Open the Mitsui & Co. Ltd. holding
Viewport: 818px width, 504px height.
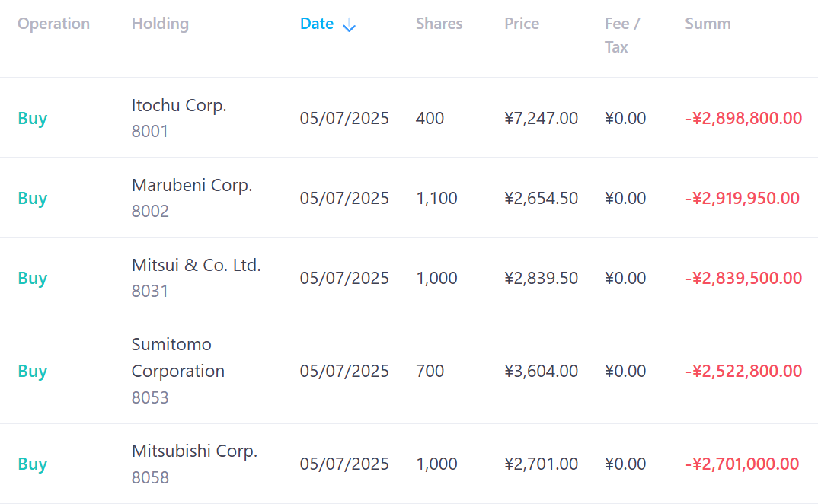click(x=196, y=265)
